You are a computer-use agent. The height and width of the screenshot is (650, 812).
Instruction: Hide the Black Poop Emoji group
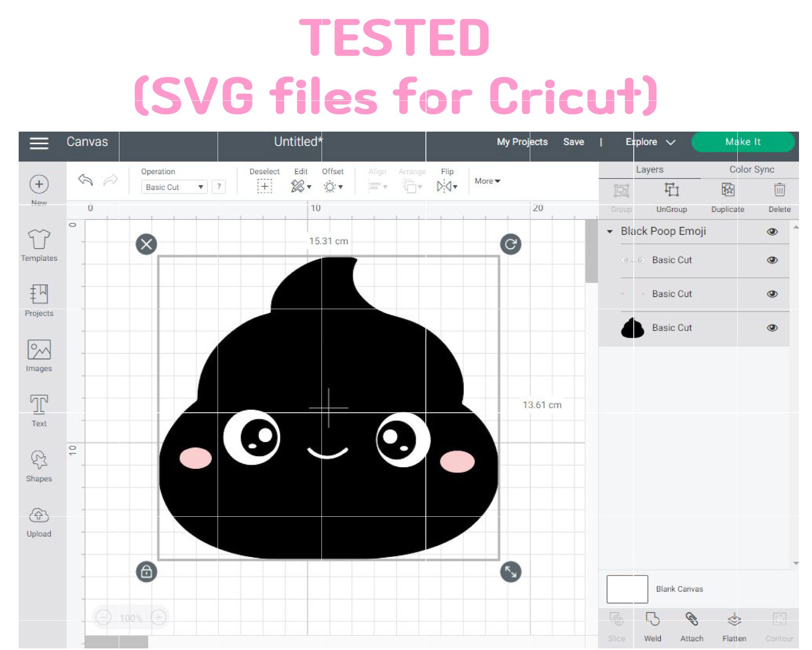[773, 231]
